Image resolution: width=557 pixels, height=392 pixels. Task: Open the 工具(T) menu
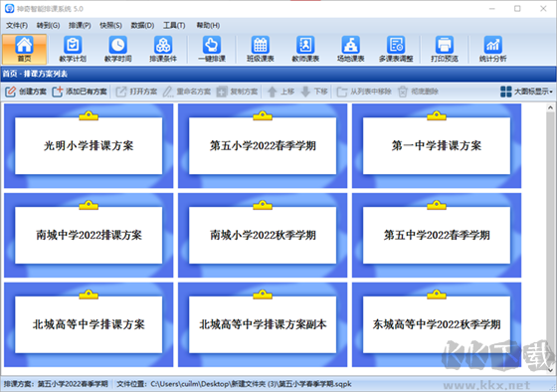(174, 25)
